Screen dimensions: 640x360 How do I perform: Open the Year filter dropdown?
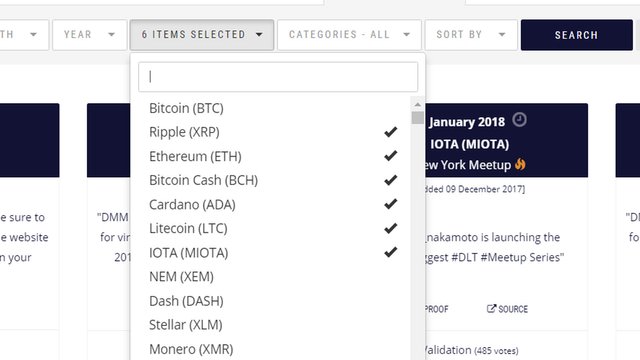(90, 35)
